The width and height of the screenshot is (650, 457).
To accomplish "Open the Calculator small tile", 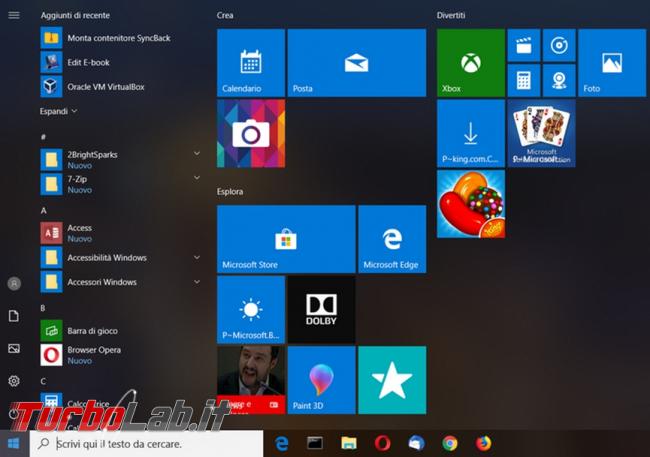I will (524, 80).
